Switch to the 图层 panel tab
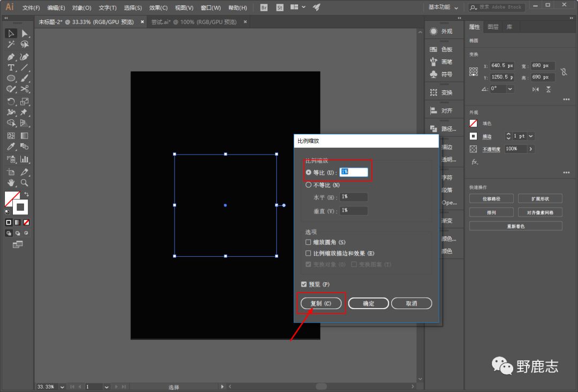578x392 pixels. [x=493, y=27]
